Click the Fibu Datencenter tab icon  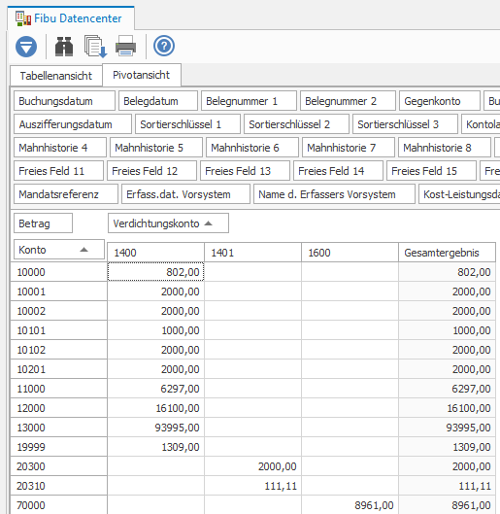pyautogui.click(x=23, y=19)
